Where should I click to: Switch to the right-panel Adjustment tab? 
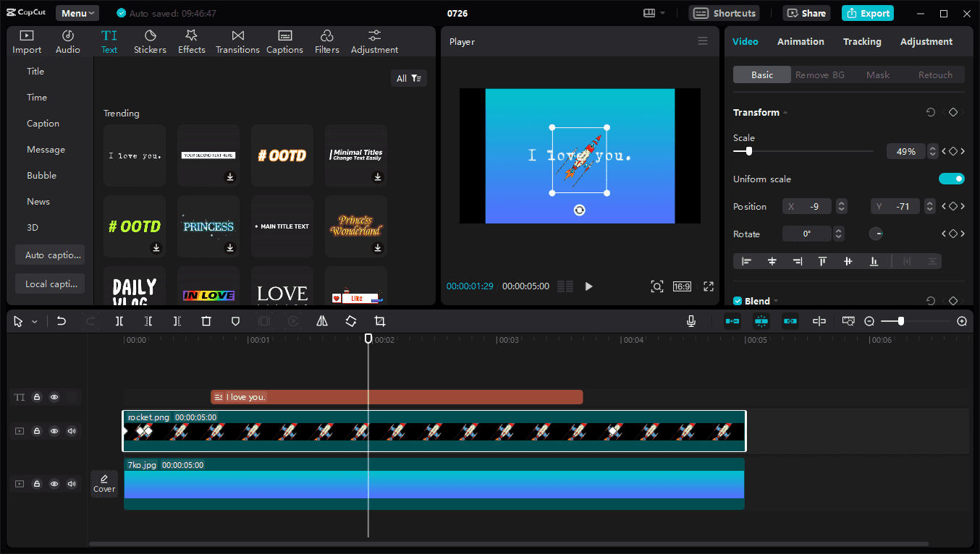tap(926, 42)
